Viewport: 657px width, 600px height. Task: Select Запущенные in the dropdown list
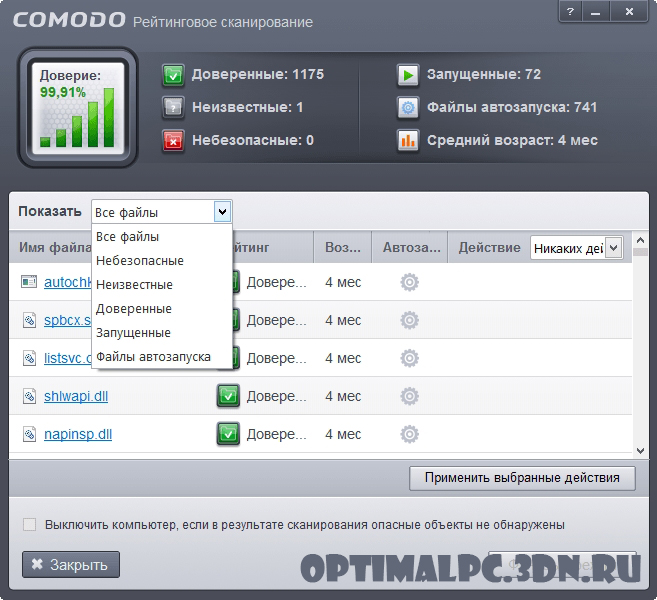(162, 333)
